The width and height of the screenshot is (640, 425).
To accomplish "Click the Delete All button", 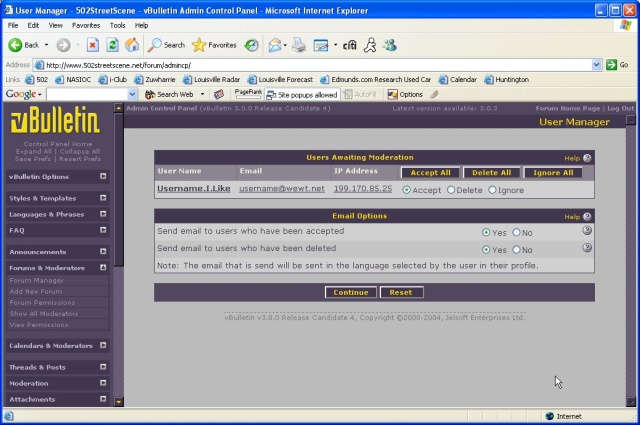I will 491,173.
